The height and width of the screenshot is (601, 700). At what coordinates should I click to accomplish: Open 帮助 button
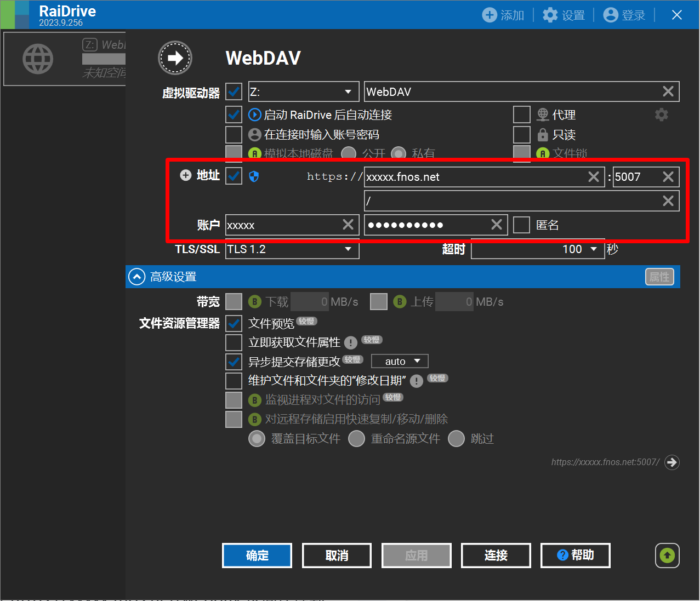pyautogui.click(x=576, y=556)
